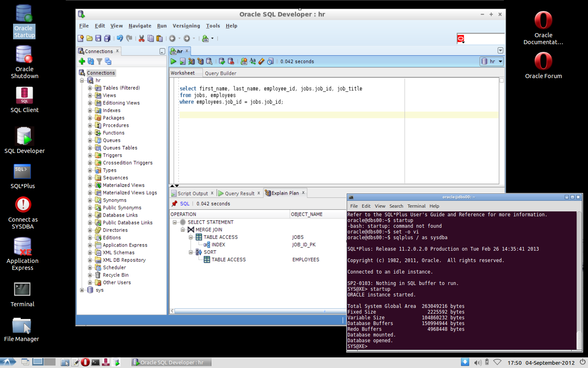The image size is (588, 368).
Task: Run the statement with the green play icon
Action: [174, 61]
